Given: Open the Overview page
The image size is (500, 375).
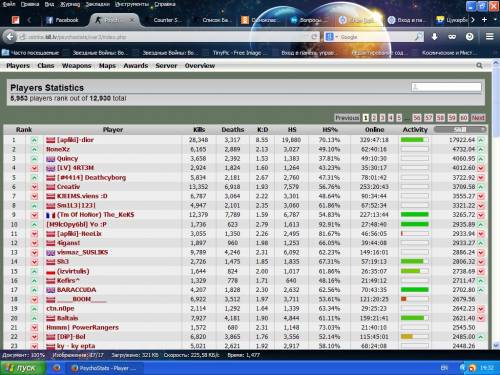Looking at the screenshot, I should tap(200, 66).
